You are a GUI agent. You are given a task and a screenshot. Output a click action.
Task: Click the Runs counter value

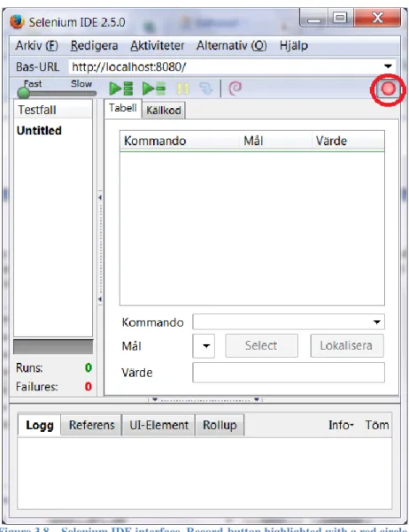89,367
